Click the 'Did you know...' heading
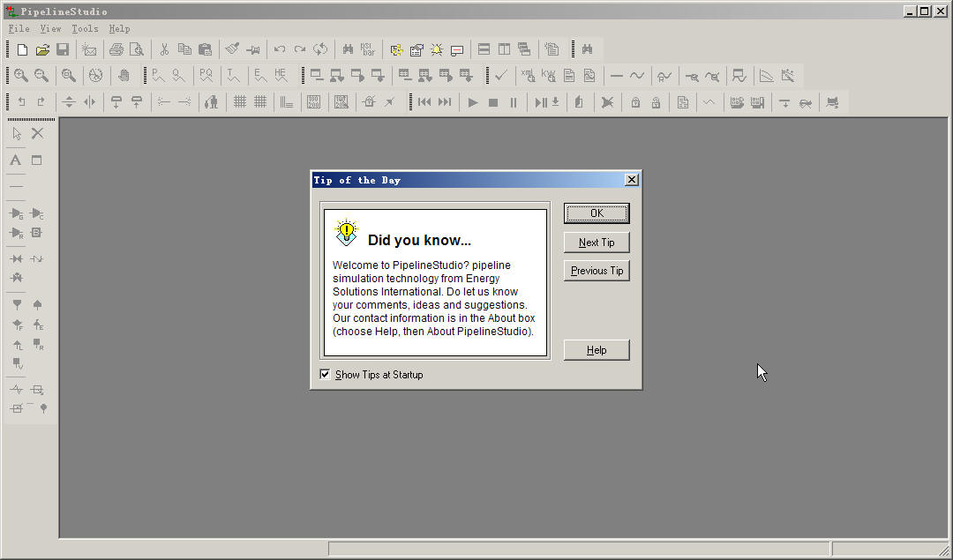 419,241
